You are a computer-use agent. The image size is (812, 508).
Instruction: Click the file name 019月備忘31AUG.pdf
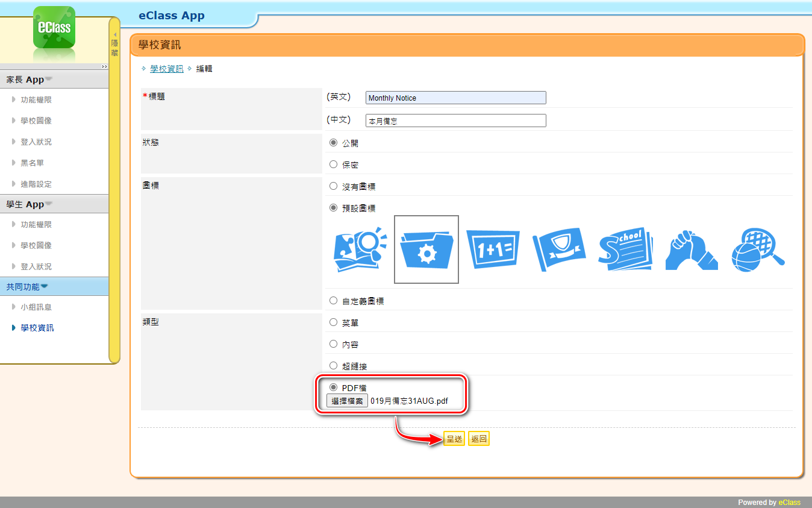click(409, 401)
